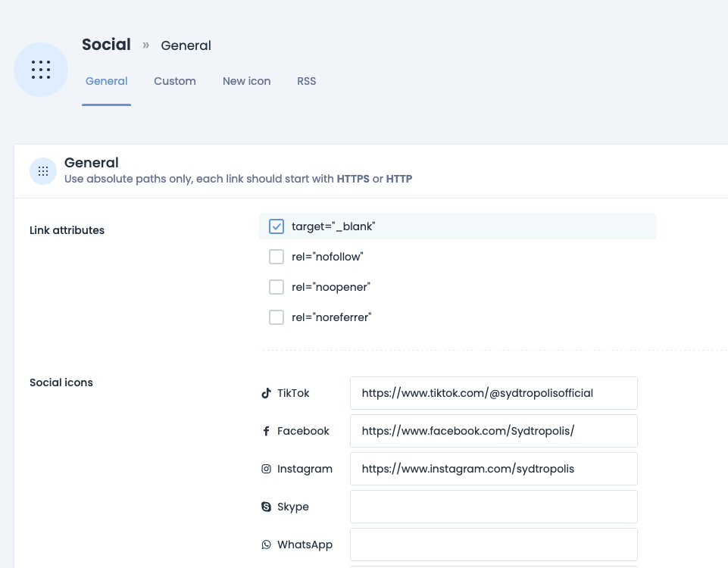
Task: Click the empty WhatsApp URL field
Action: point(493,545)
